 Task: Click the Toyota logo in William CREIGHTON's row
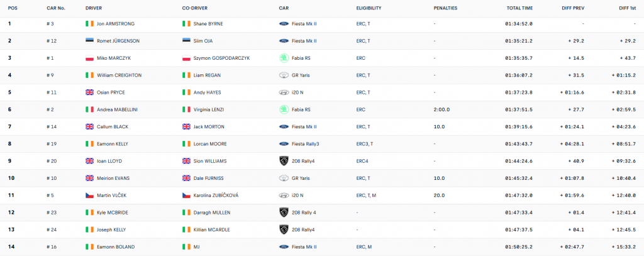tap(284, 75)
